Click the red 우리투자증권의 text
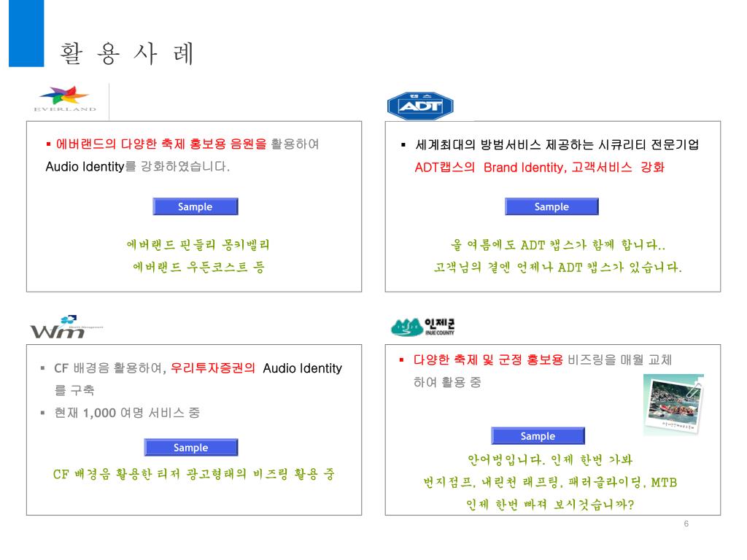Screen dimensions: 747x560 pyautogui.click(x=213, y=368)
